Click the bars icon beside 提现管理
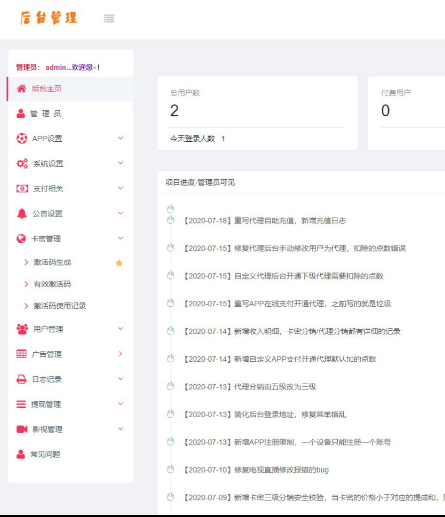Screen dimensions: 445x517 21,404
